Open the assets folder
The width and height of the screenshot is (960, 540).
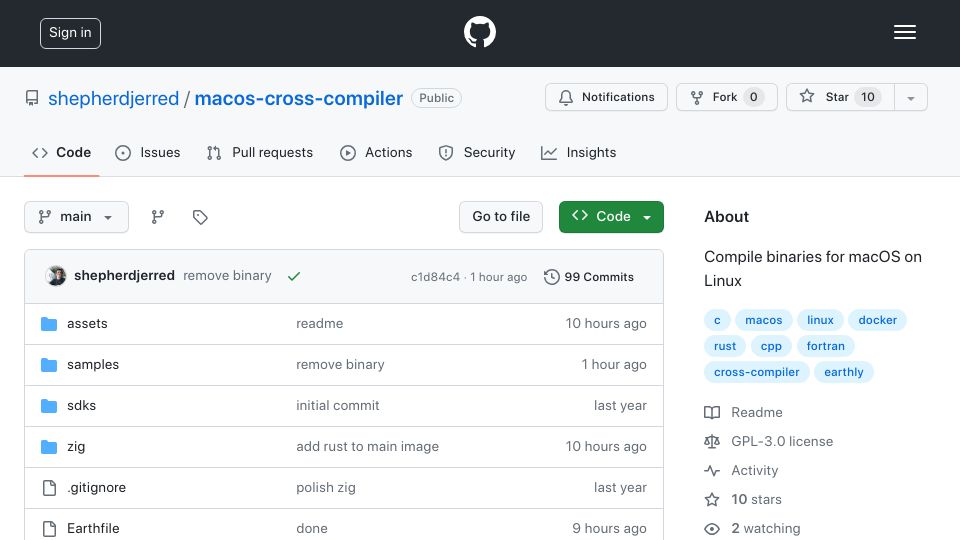pyautogui.click(x=88, y=323)
